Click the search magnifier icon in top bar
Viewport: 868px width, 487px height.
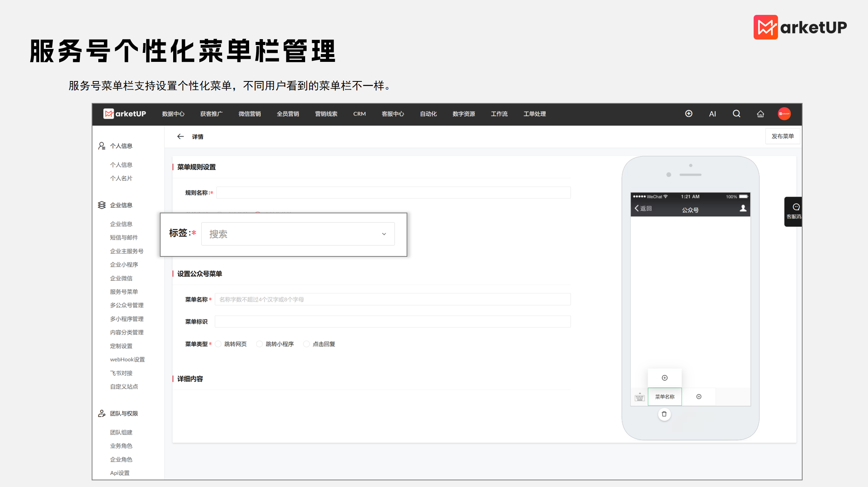[x=736, y=114]
